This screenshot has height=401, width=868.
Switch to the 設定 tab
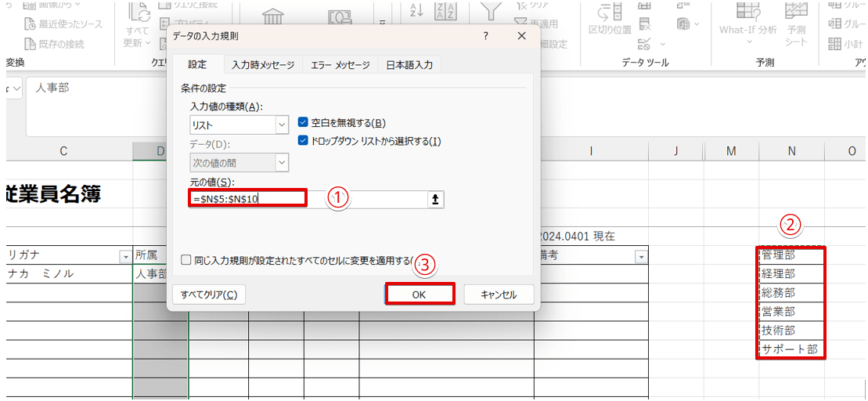click(197, 65)
